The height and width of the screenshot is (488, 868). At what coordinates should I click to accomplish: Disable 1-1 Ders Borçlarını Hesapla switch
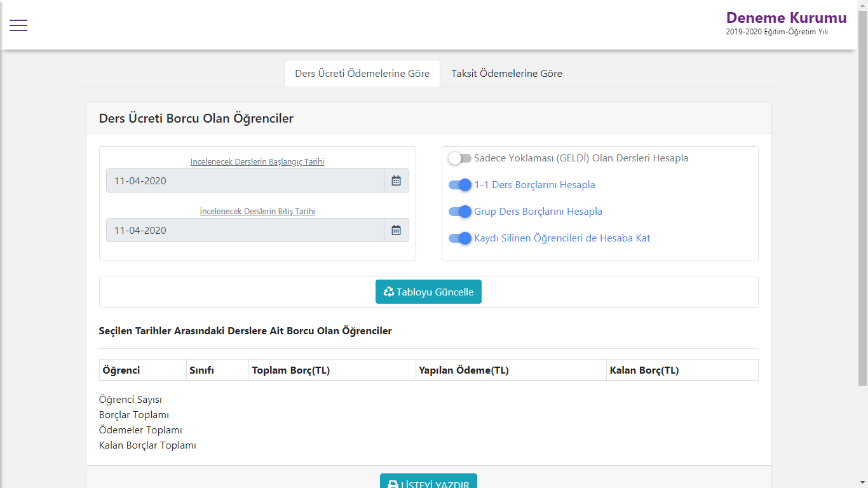(x=460, y=185)
